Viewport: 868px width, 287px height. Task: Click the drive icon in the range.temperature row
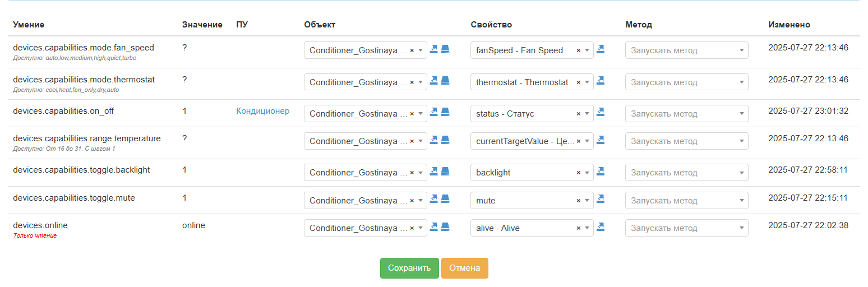445,140
